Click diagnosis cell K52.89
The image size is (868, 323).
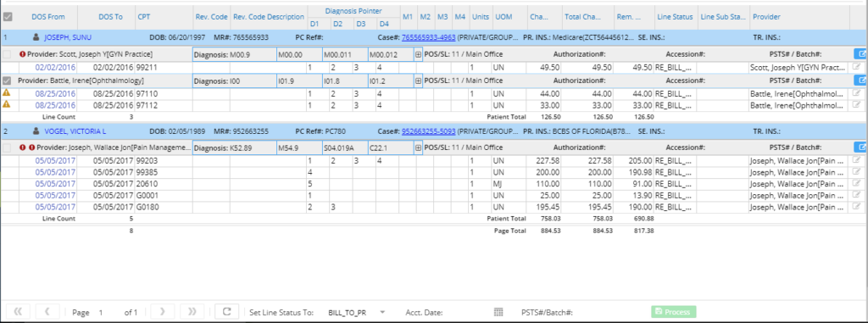(x=234, y=148)
